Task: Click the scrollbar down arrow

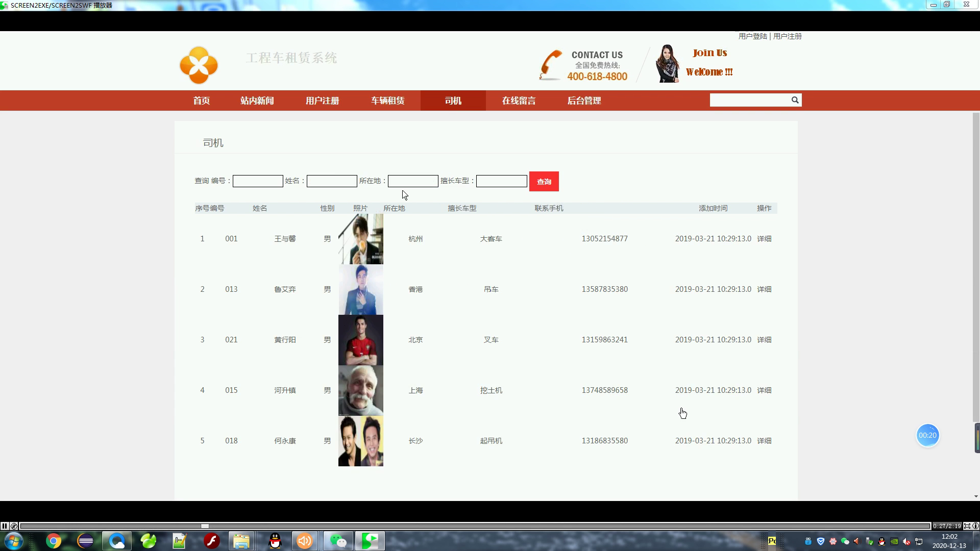Action: [976, 496]
